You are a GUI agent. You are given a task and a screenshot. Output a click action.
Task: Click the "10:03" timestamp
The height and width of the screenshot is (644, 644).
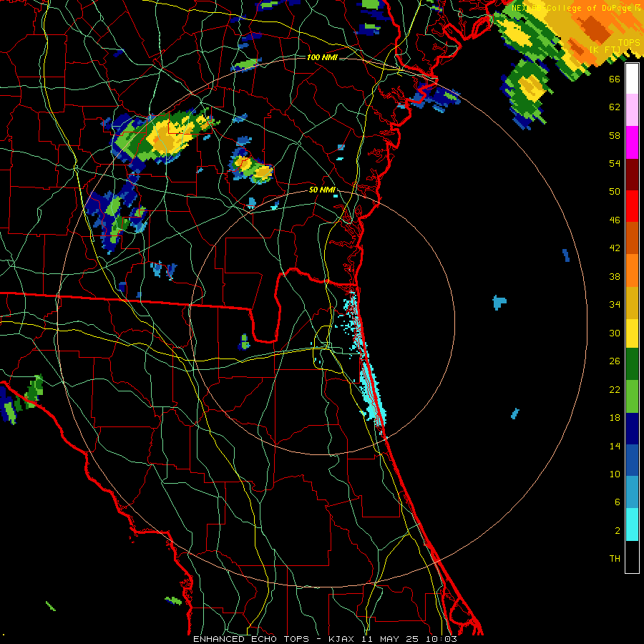tap(441, 639)
